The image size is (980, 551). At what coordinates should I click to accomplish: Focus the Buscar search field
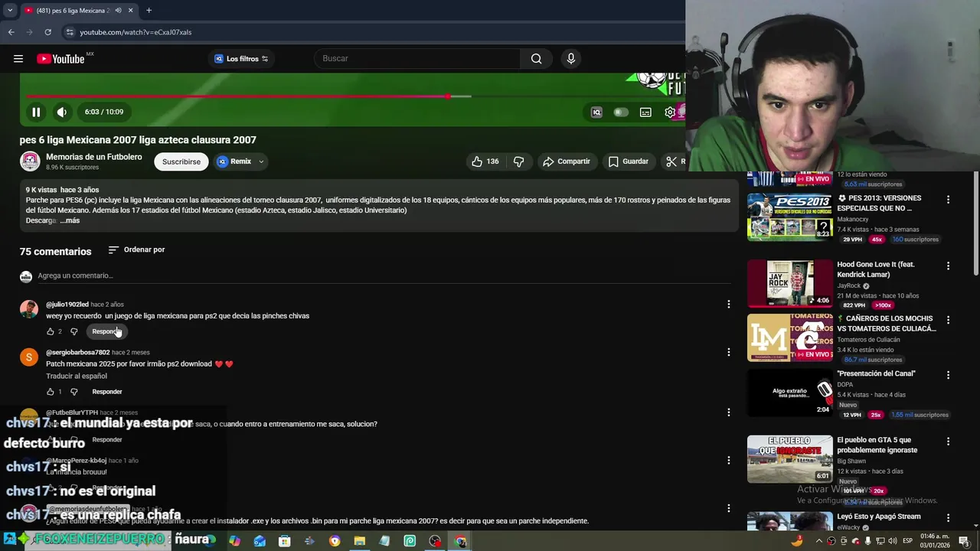point(417,59)
